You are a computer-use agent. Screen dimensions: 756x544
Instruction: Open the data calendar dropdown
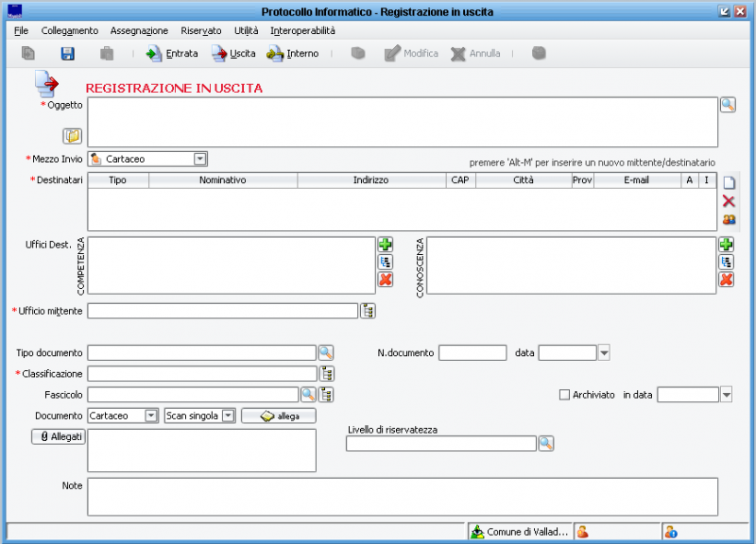pos(602,352)
